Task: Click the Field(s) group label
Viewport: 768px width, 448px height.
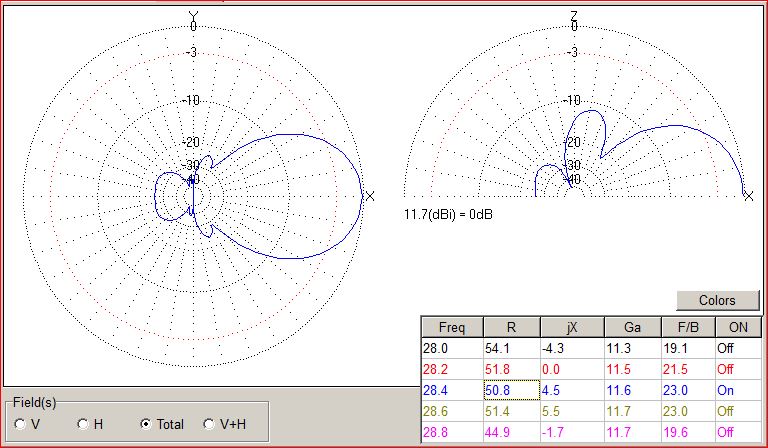Action: (35, 402)
